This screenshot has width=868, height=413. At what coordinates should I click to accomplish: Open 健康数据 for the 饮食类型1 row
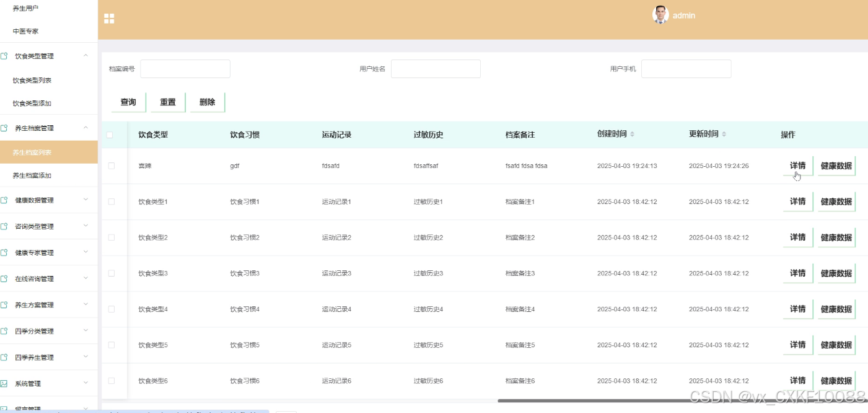(836, 202)
